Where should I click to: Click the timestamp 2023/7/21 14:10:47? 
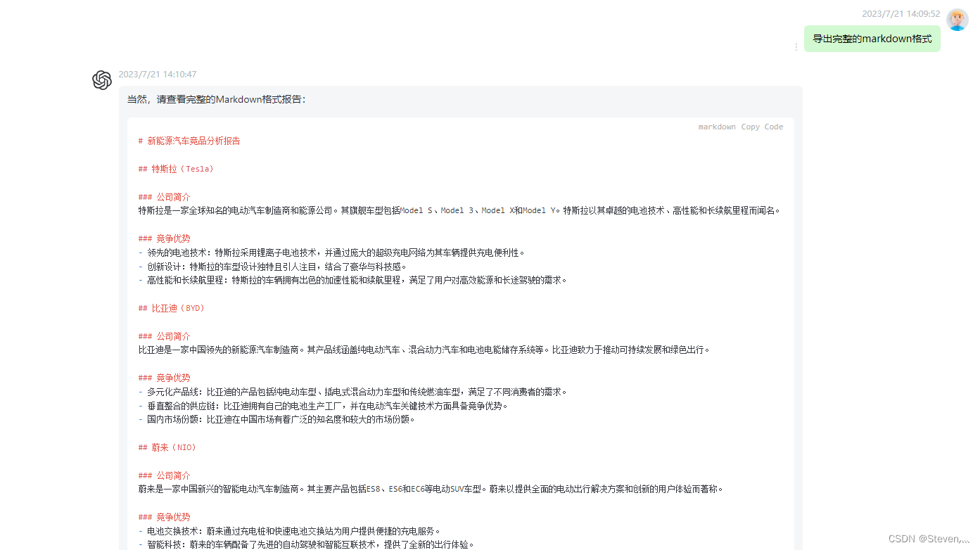click(x=158, y=75)
